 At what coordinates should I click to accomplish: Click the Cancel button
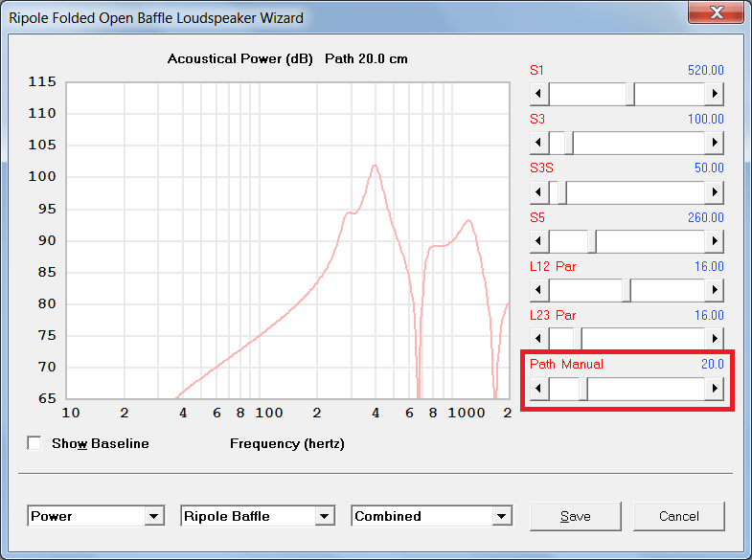(678, 516)
